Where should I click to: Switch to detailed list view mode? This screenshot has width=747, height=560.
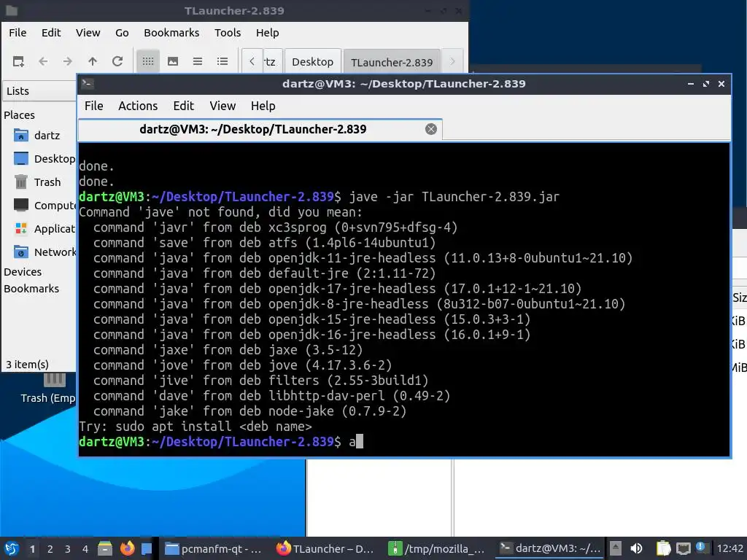coord(222,61)
